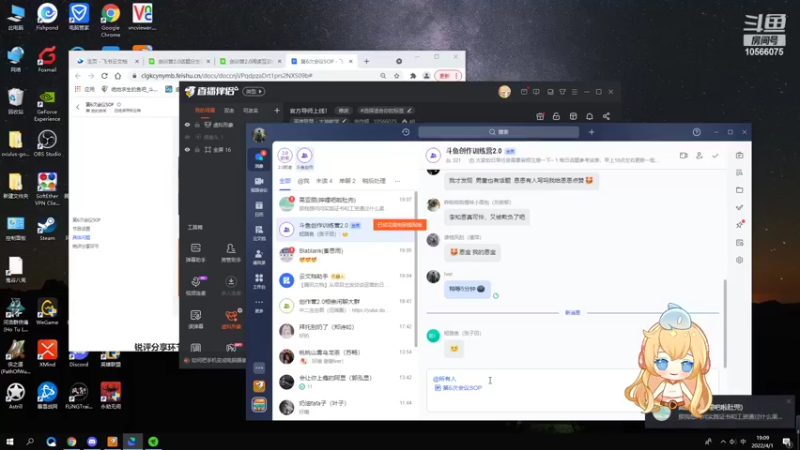Open the virtual avatar tool highlighted in orange
This screenshot has height=450, width=800.
click(231, 318)
